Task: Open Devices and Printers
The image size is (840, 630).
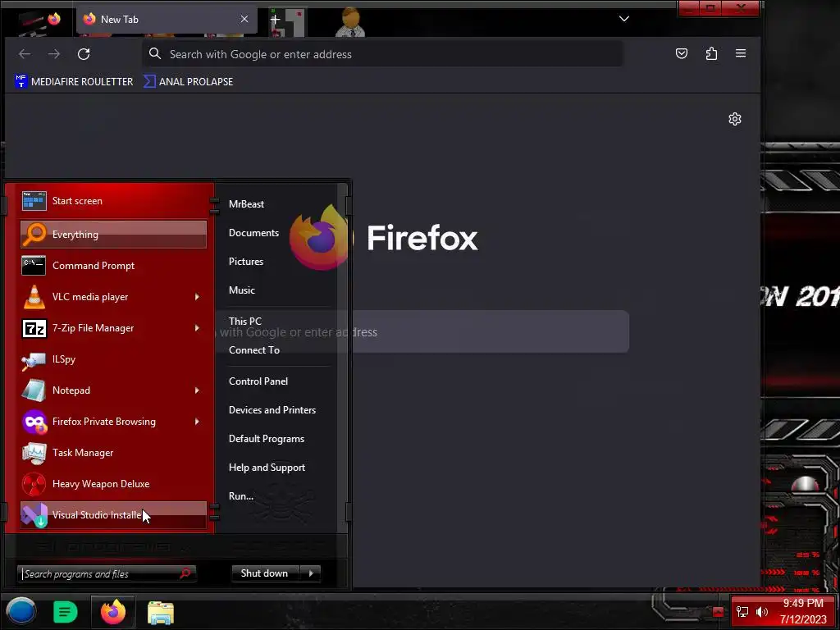Action: tap(272, 410)
